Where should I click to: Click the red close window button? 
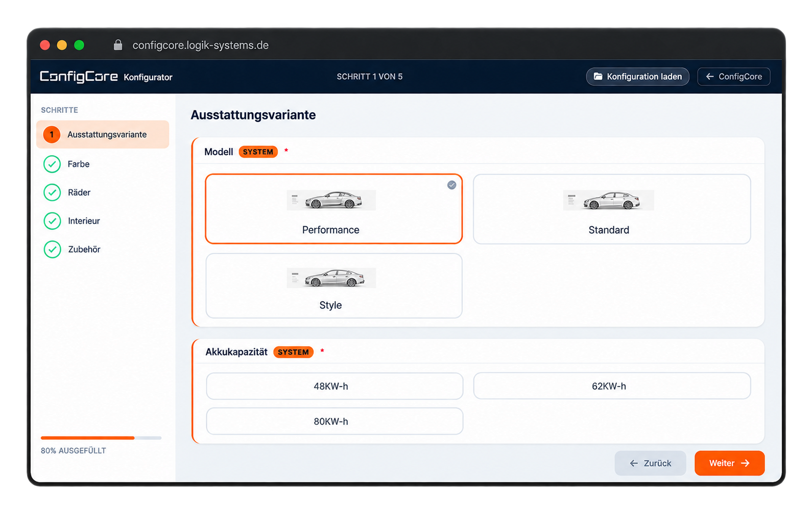(x=45, y=45)
